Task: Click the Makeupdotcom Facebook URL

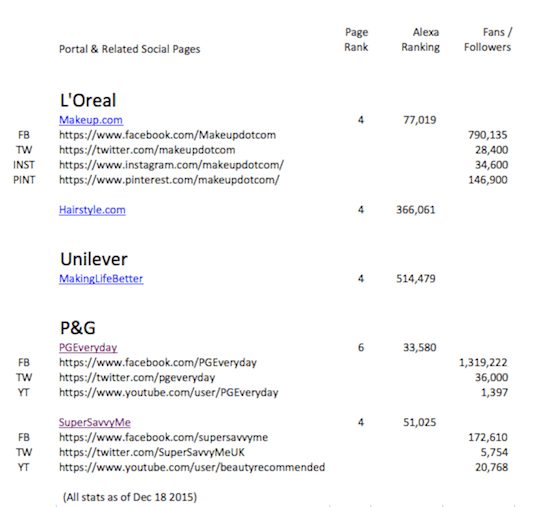Action: click(167, 135)
